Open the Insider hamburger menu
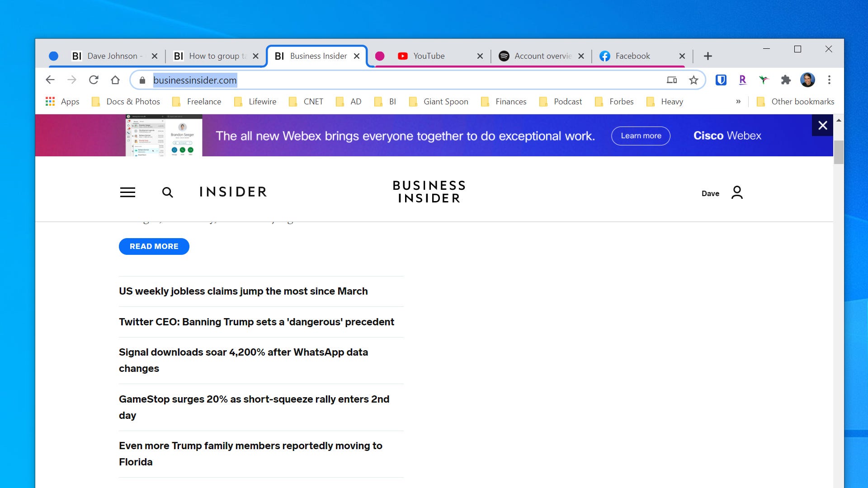Viewport: 868px width, 488px height. tap(127, 192)
